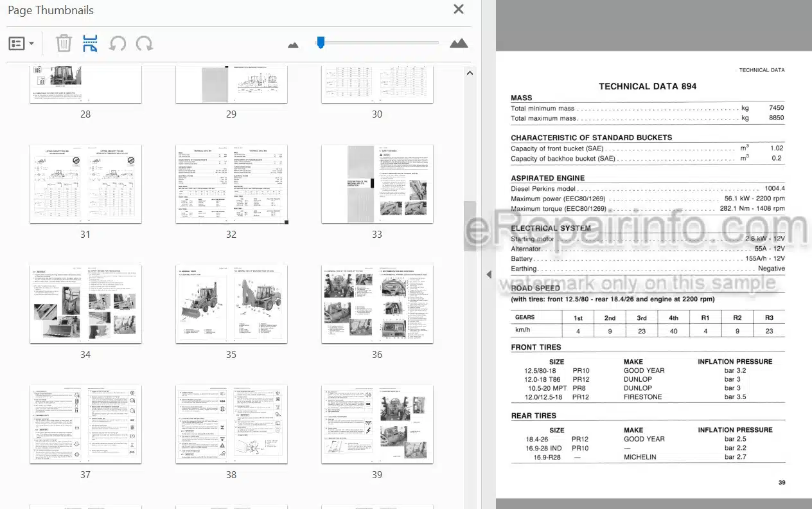The height and width of the screenshot is (509, 812).
Task: Click the scroll up arrow of thumbnails panel
Action: pos(470,73)
